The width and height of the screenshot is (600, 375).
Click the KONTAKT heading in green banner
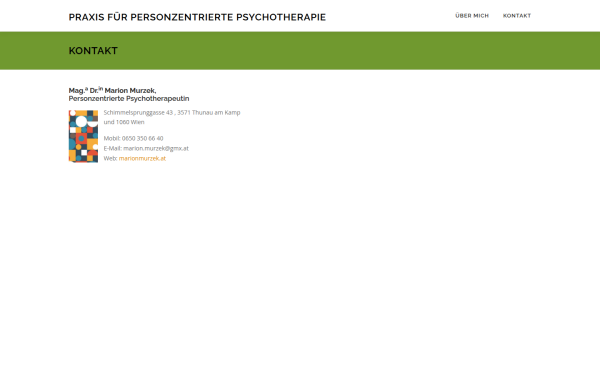coord(93,51)
